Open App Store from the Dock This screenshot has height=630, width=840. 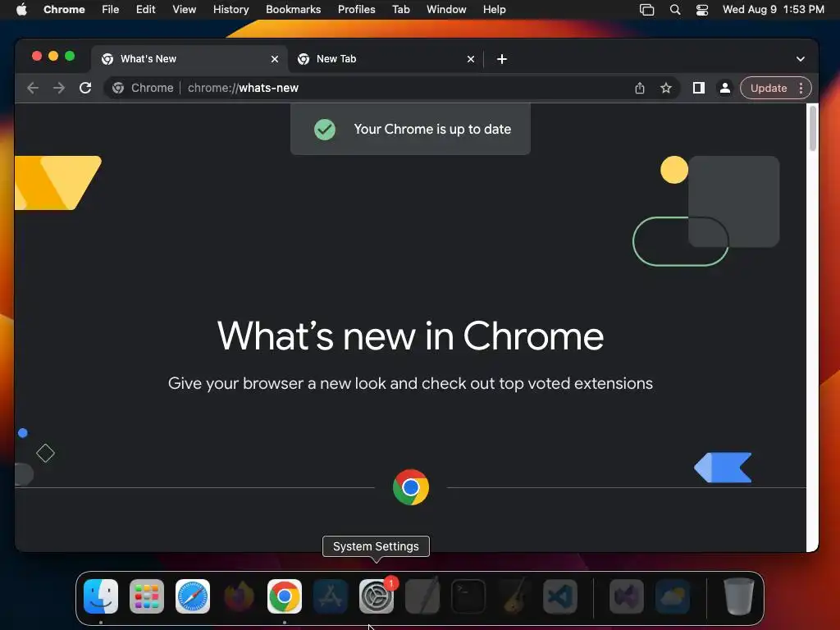(331, 596)
